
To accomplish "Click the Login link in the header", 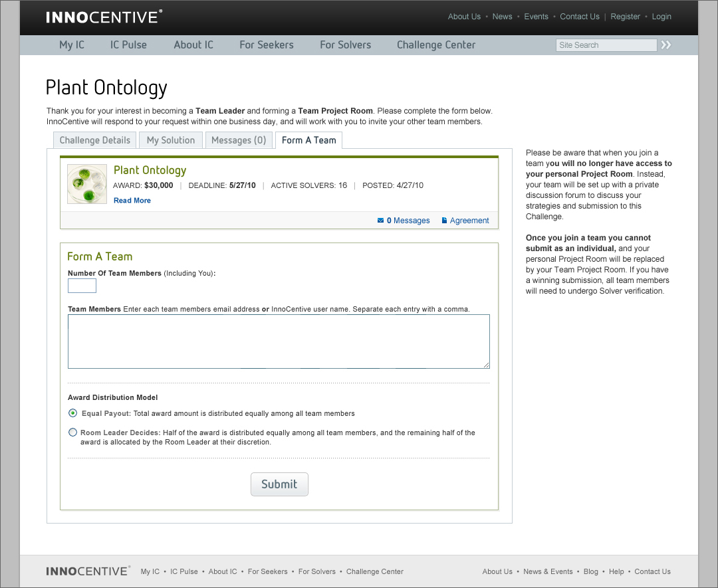I will tap(661, 17).
